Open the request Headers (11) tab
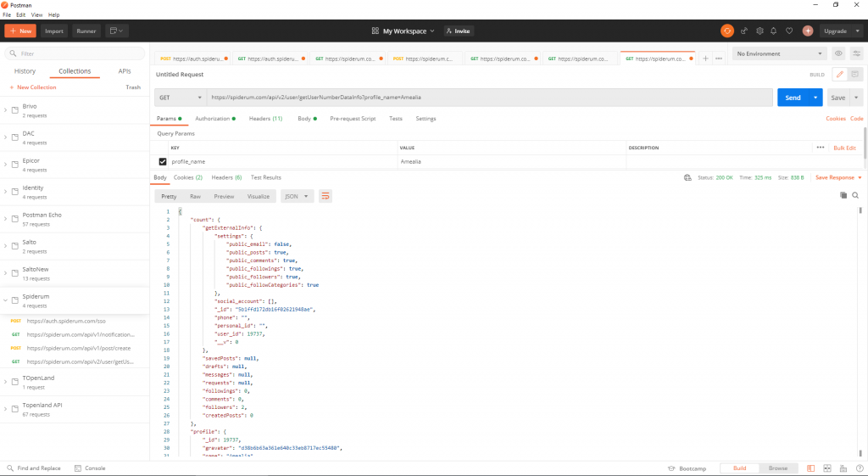 coord(265,119)
